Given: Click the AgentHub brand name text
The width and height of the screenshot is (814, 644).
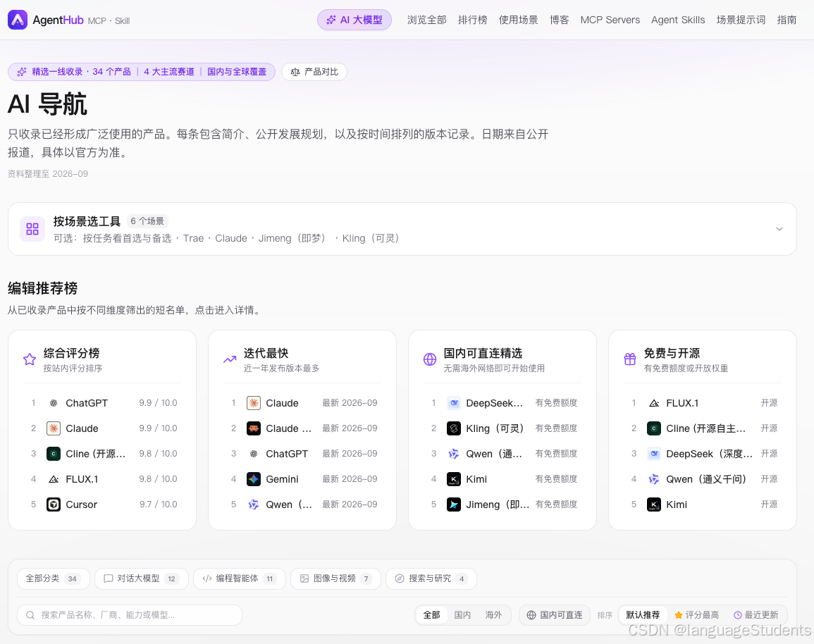Looking at the screenshot, I should point(58,20).
